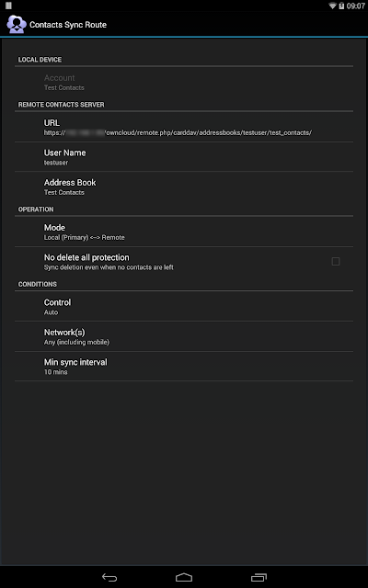Change the Min sync interval setting

tap(184, 367)
